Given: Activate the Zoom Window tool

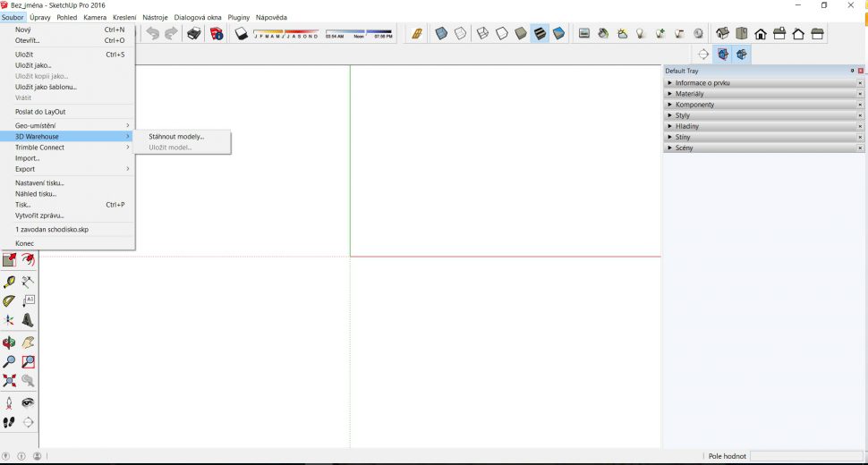Looking at the screenshot, I should [28, 361].
